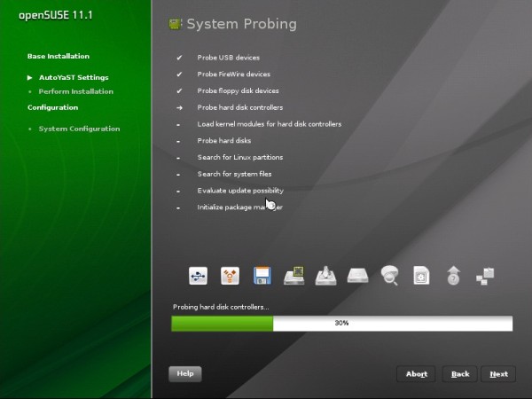Click the System Probing title chip icon

coord(175,24)
